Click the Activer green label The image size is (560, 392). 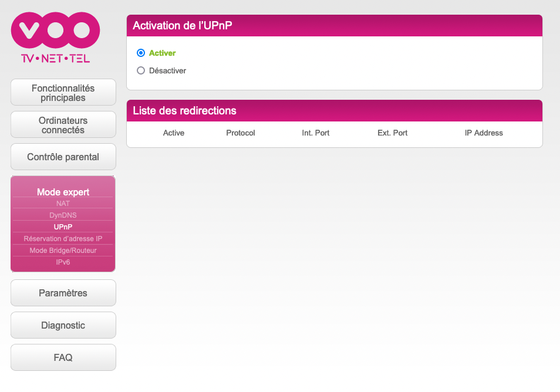162,53
